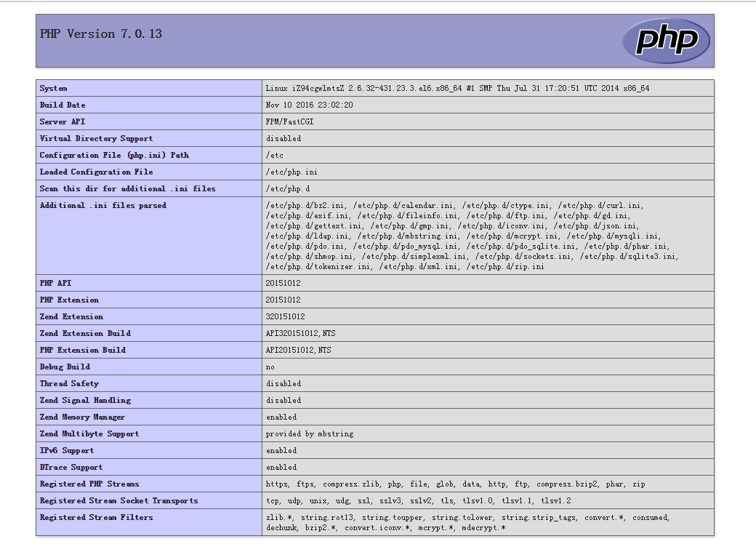Click the PHP API value 20151012
The image size is (756, 544).
click(283, 283)
